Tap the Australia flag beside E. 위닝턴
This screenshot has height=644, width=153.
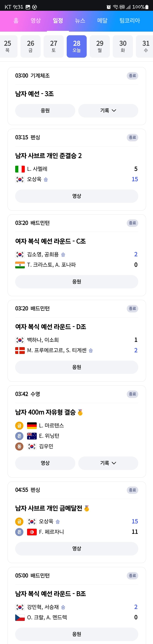click(32, 436)
